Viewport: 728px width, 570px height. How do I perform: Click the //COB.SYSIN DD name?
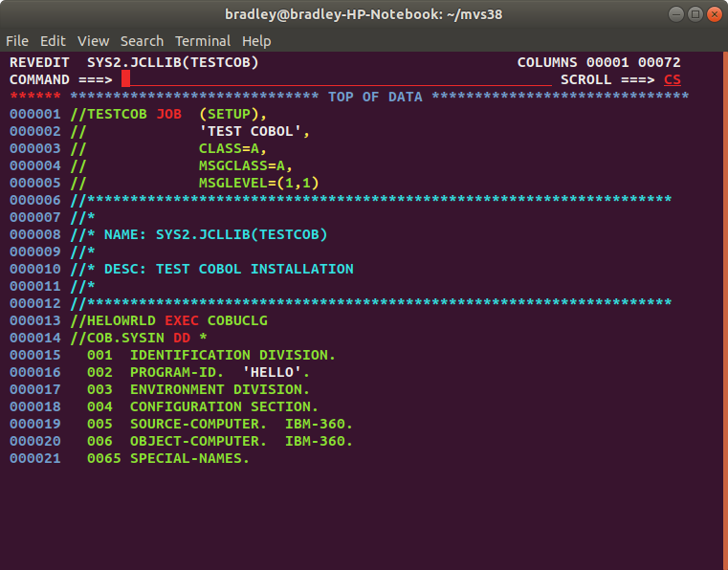coord(117,338)
